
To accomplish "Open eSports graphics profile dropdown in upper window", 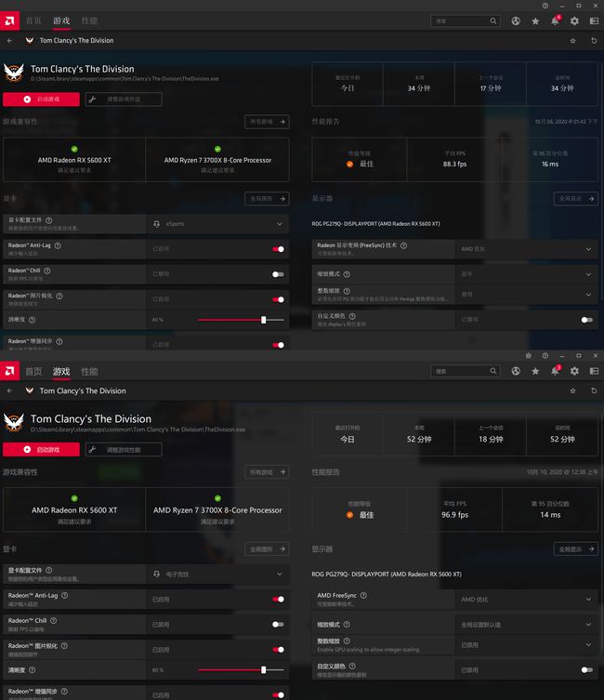I will [x=217, y=224].
